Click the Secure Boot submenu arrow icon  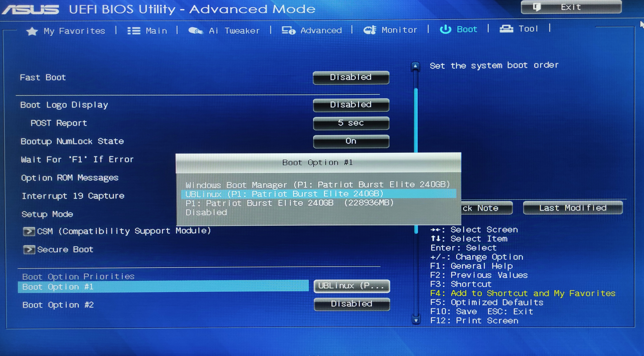tap(29, 250)
